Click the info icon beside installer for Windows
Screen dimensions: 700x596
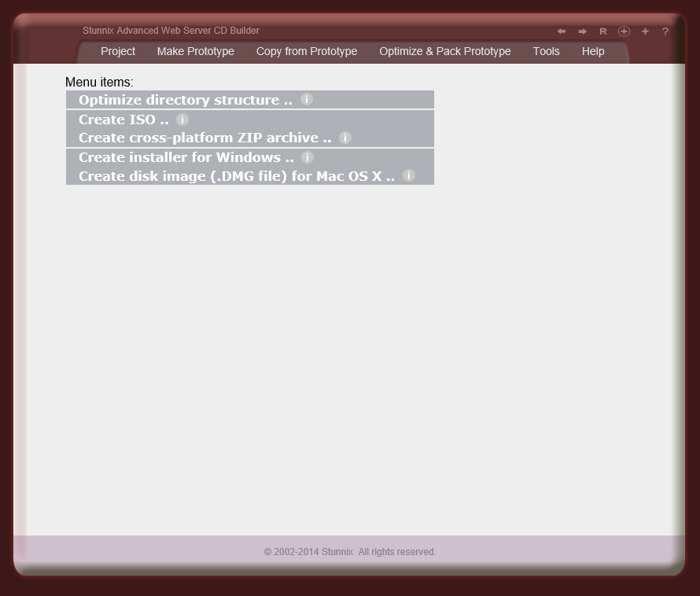pos(307,157)
